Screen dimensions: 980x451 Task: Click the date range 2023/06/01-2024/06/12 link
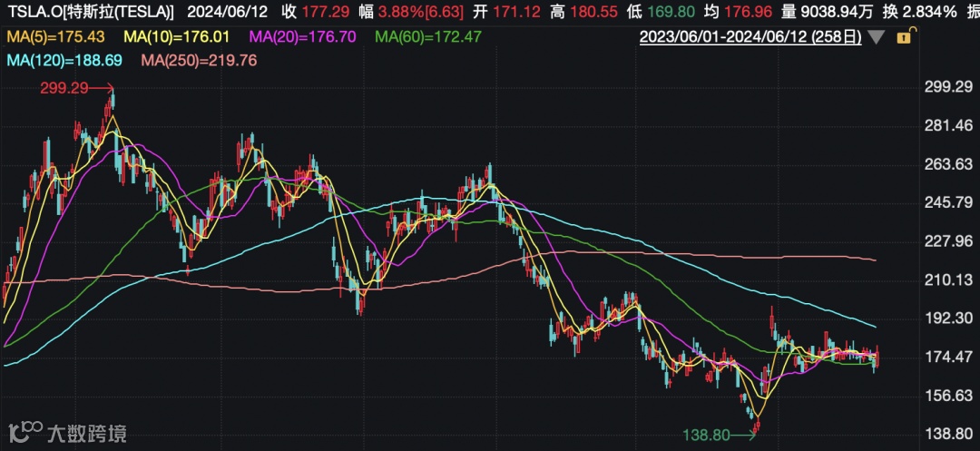750,37
